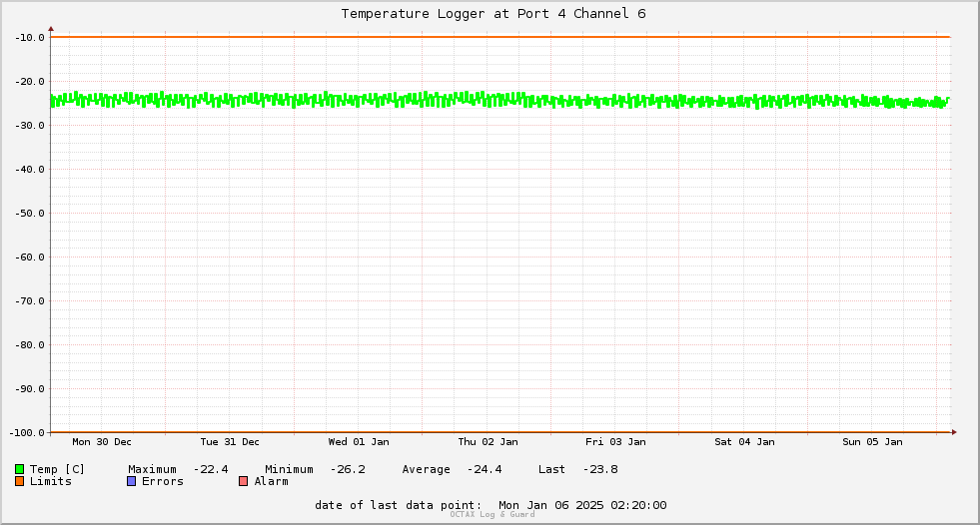Click the 'Average' label in legend

(x=426, y=469)
